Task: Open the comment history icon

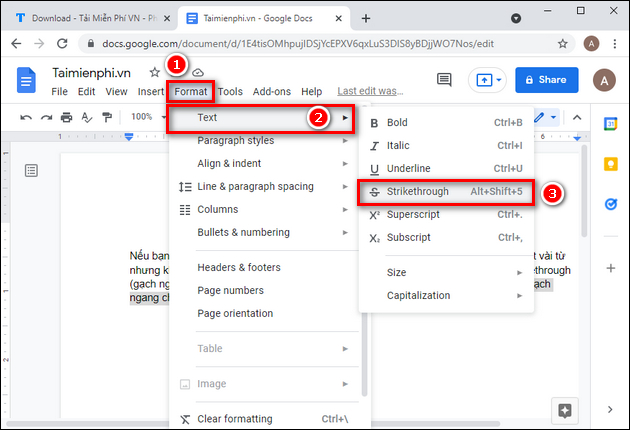Action: 444,80
